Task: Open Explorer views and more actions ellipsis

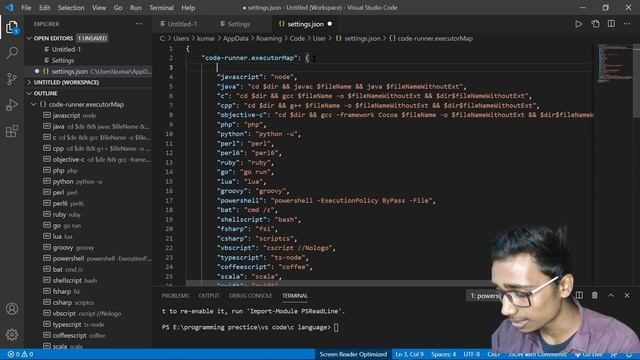Action: click(139, 24)
